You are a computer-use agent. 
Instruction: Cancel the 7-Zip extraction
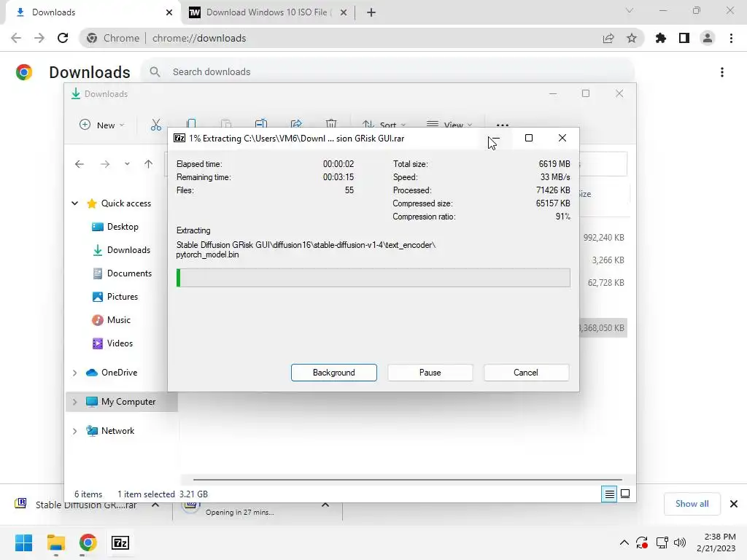tap(526, 373)
